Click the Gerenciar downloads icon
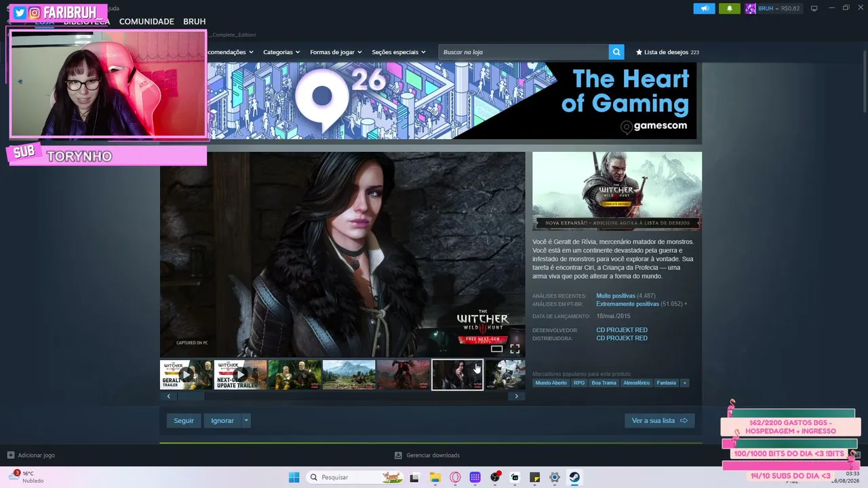The image size is (868, 488). point(398,455)
